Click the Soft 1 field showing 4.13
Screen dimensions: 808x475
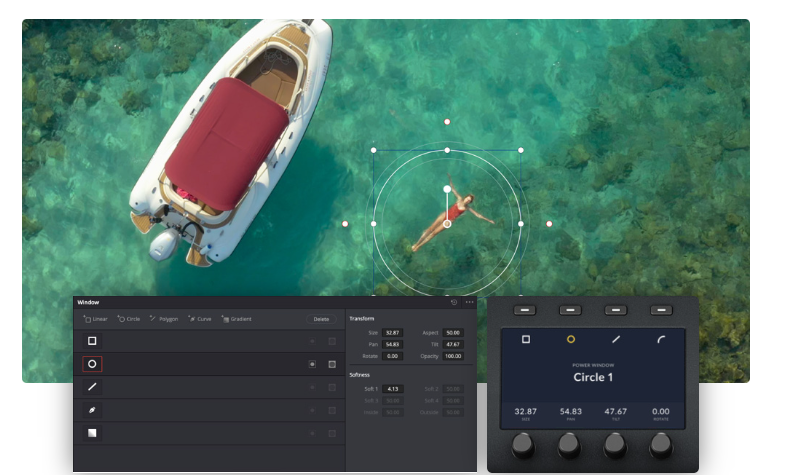tap(393, 389)
